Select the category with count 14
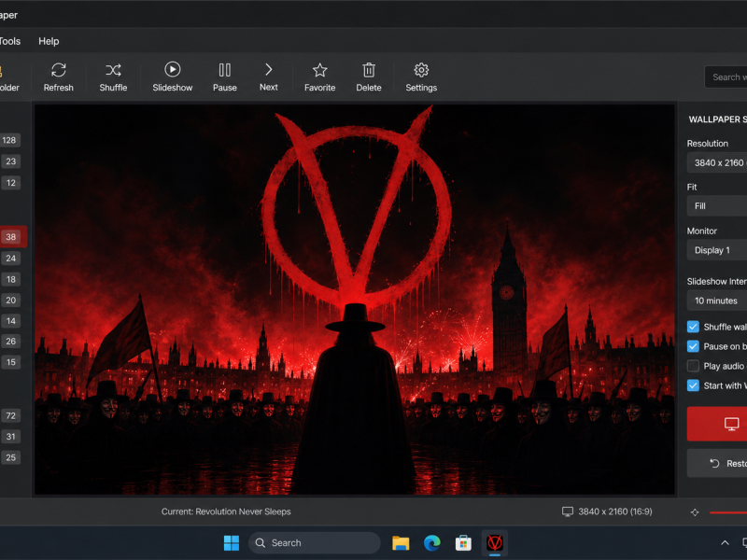Viewport: 747px width, 560px height. click(10, 321)
